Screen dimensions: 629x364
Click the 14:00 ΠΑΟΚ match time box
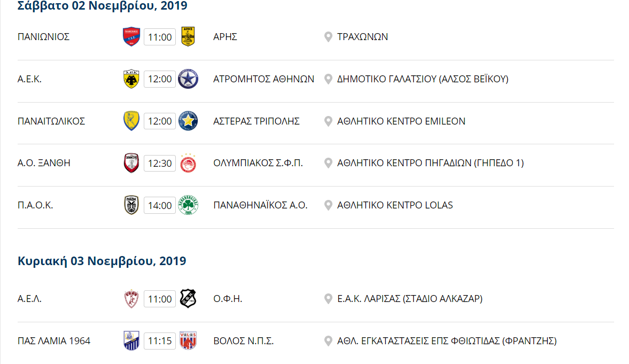click(x=160, y=205)
